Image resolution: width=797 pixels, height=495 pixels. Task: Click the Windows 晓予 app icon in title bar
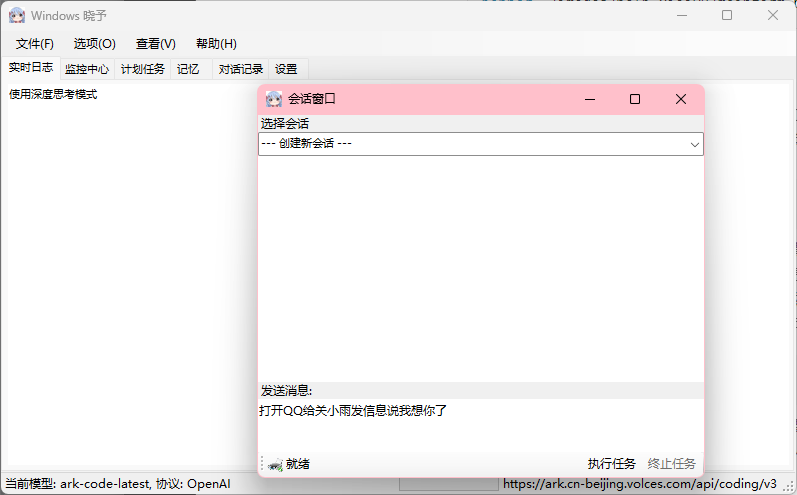tap(17, 16)
